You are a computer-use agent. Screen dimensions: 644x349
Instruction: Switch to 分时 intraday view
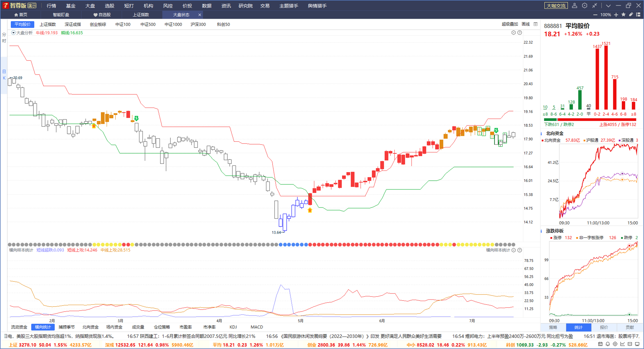point(4,37)
